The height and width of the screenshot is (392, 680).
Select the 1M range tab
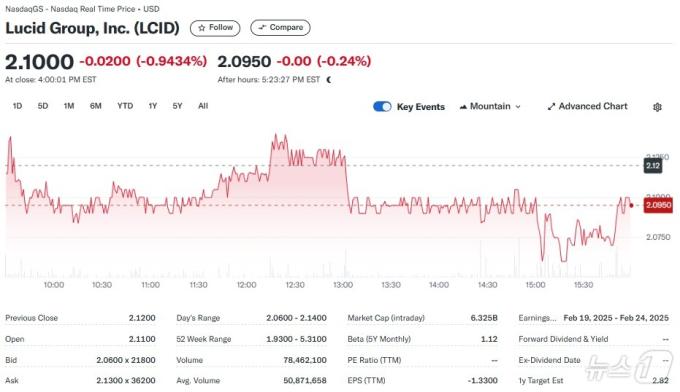click(x=69, y=106)
